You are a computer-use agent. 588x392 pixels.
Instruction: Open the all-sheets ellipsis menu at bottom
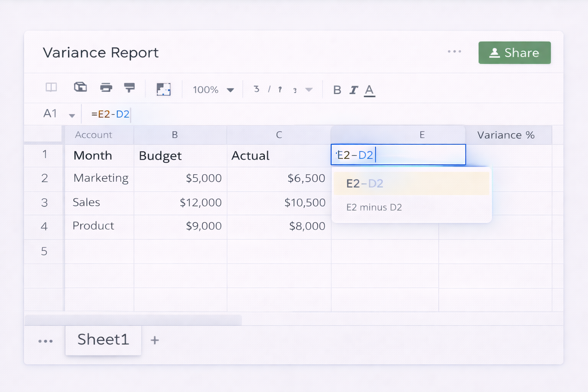[x=46, y=341]
